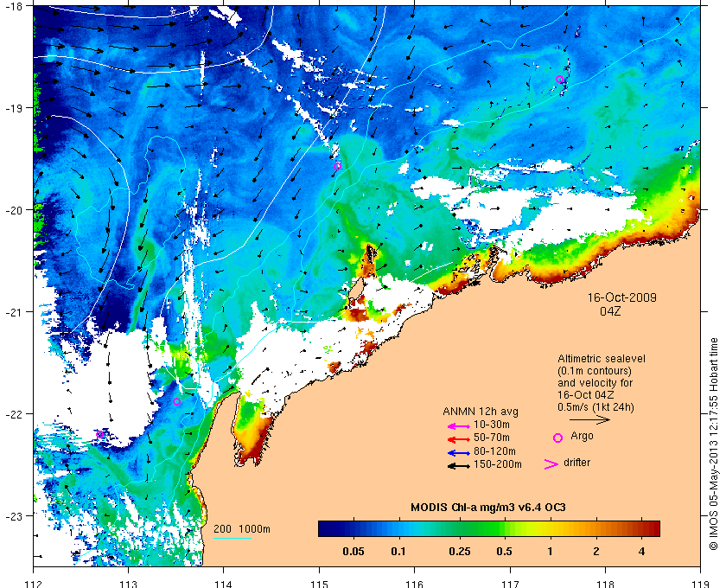This screenshot has width=726, height=588.
Task: Click the 'ANMN 12h avg' legend heading
Action: point(481,412)
